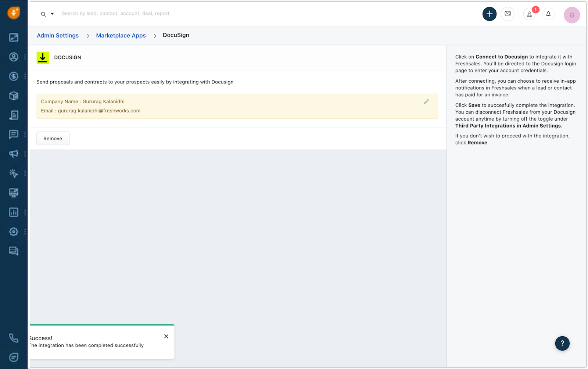This screenshot has height=369, width=588.
Task: Open the search filter dropdown arrow
Action: click(52, 14)
